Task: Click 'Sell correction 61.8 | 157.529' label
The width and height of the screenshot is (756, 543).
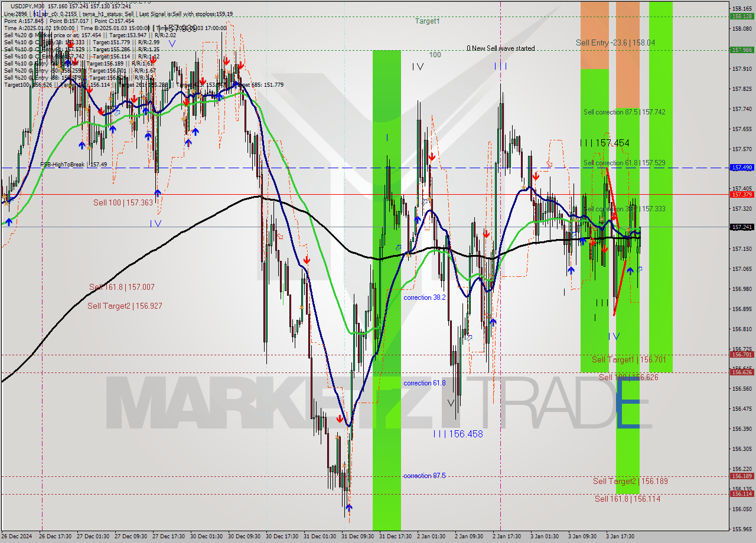Action: 624,163
